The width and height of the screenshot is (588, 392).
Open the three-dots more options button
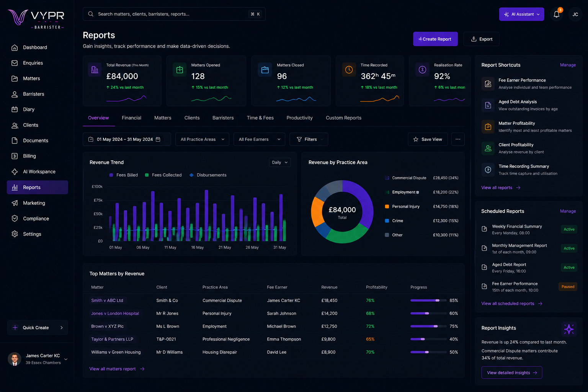[x=458, y=139]
